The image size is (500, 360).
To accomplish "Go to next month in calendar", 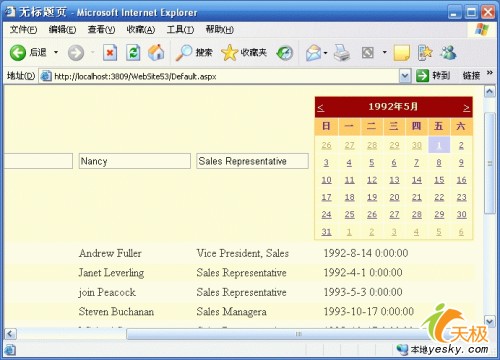I will pyautogui.click(x=466, y=107).
